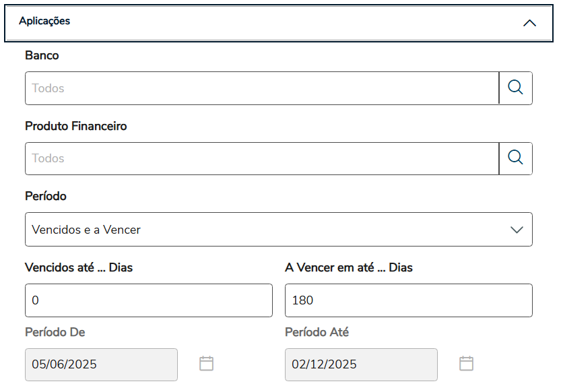The height and width of the screenshot is (392, 561).
Task: Click the 'A Vencer em até ... Dias' label
Action: coord(348,267)
